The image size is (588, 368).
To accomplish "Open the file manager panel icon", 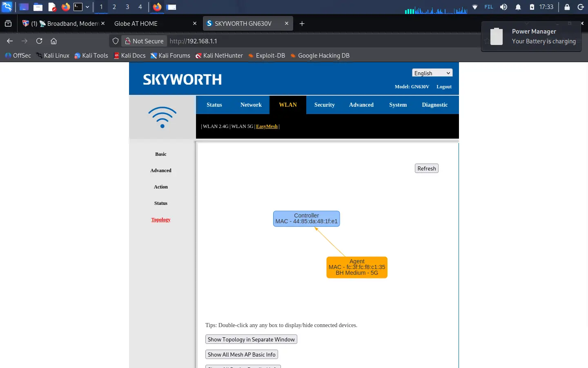I will point(38,7).
